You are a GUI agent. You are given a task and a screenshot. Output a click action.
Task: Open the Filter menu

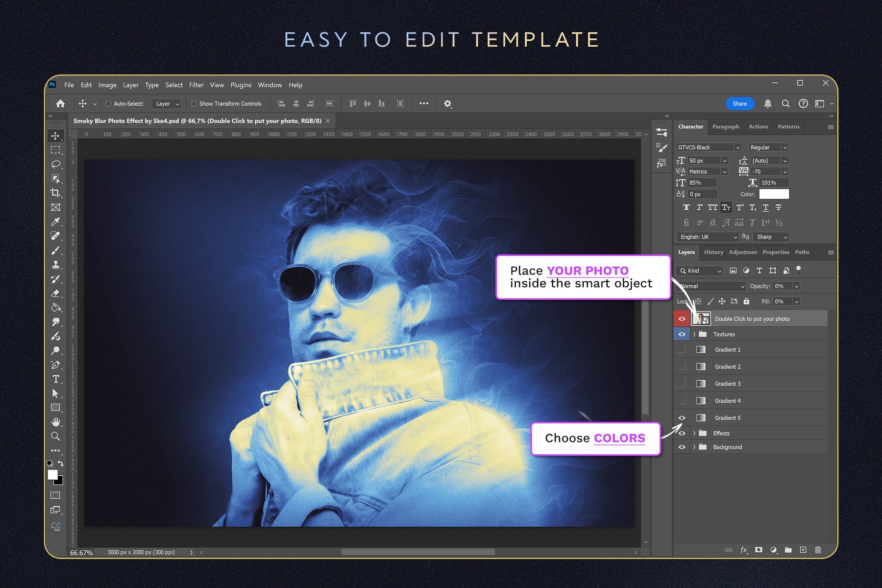click(196, 85)
